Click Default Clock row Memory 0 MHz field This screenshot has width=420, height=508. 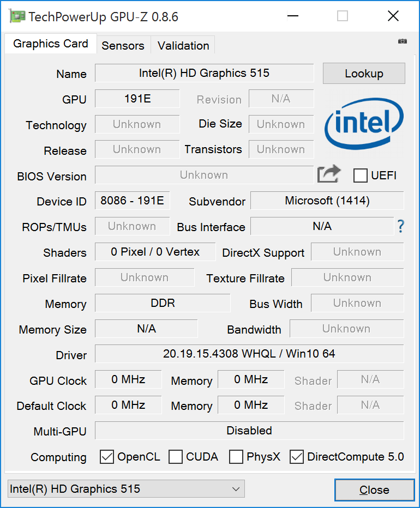click(251, 404)
